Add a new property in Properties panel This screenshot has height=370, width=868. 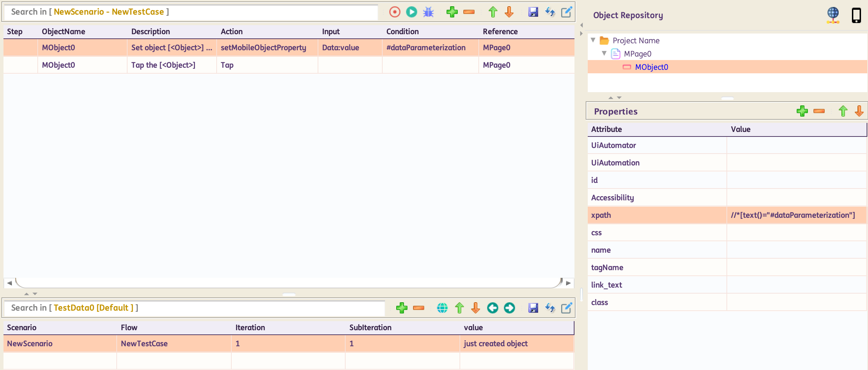tap(802, 111)
